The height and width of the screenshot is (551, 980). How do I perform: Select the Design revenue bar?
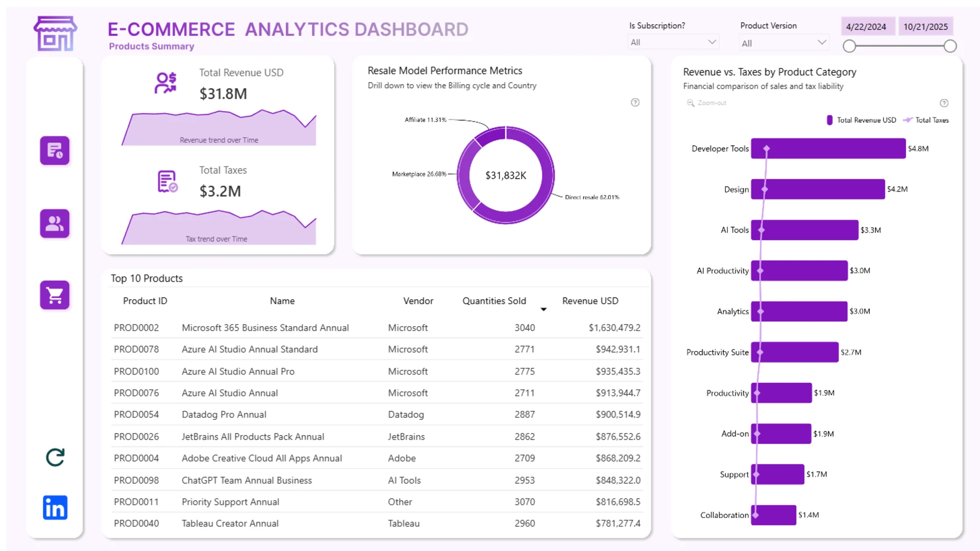(818, 189)
